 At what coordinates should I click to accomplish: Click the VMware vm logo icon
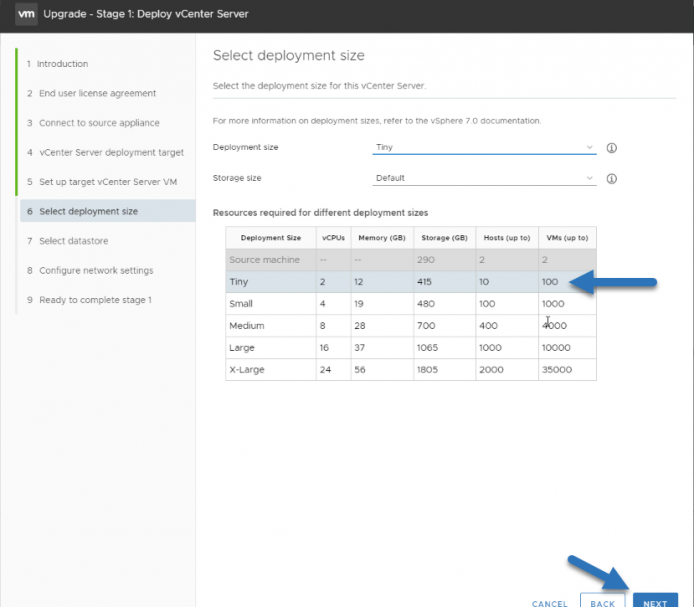click(26, 14)
